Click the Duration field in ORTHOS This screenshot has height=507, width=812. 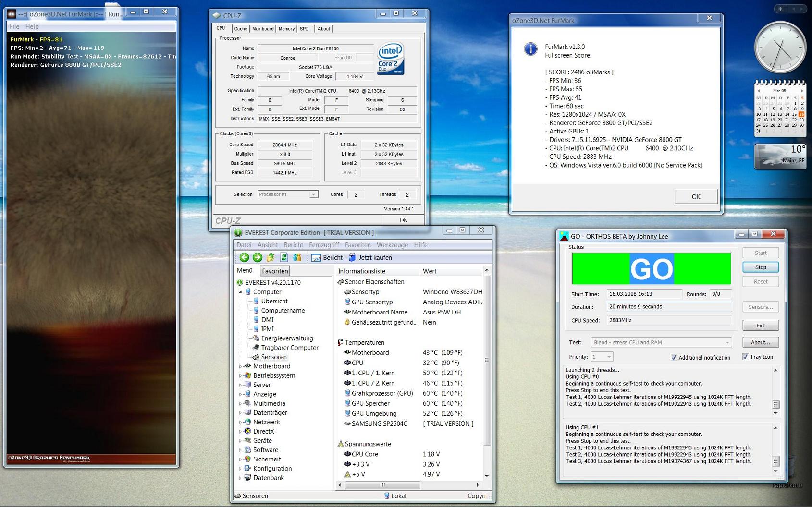coord(669,307)
